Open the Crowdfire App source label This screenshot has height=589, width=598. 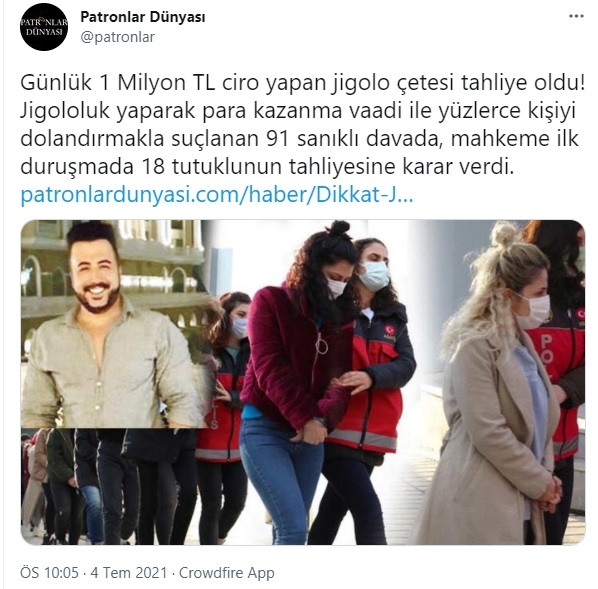point(227,573)
